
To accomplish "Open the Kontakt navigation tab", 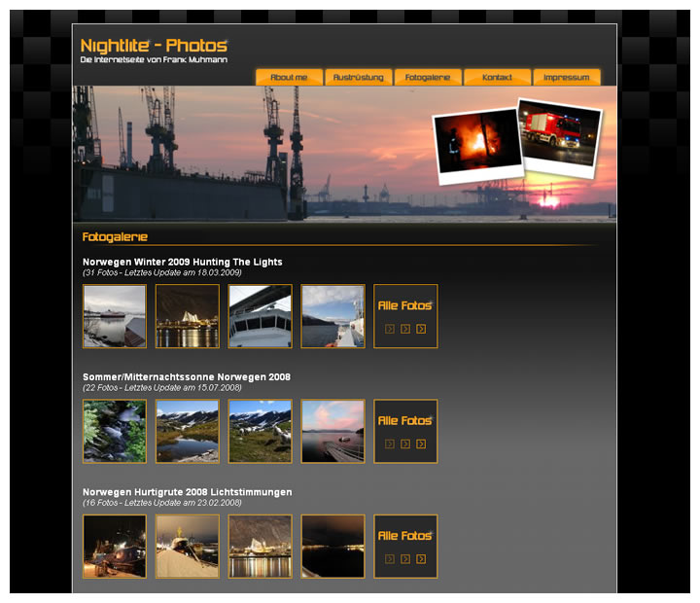I will pos(498,77).
